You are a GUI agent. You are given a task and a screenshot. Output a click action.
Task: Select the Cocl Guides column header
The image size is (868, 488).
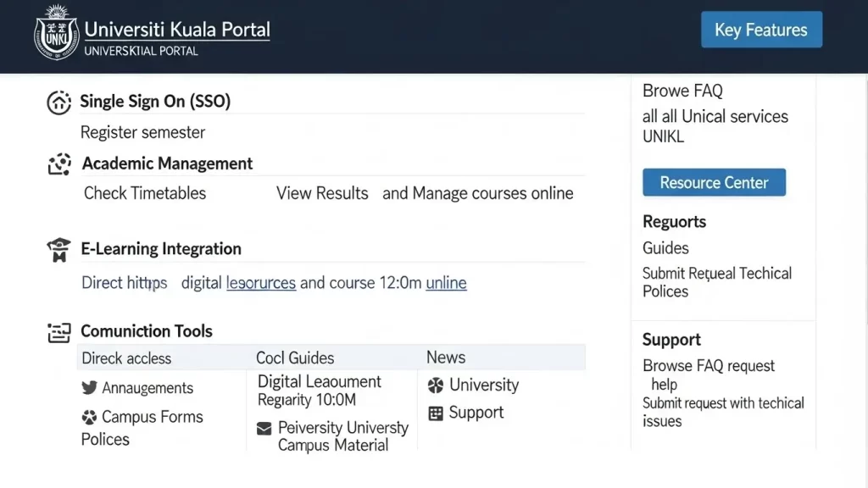(295, 358)
